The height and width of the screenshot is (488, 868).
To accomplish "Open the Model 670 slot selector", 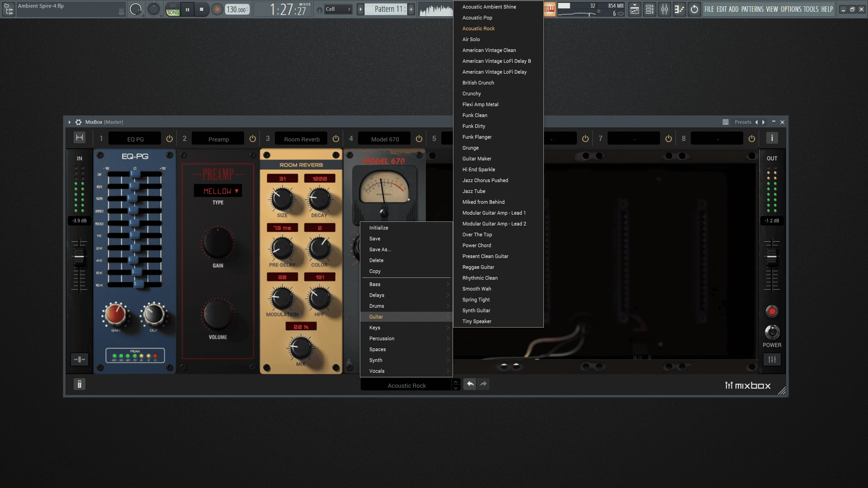I will 385,139.
